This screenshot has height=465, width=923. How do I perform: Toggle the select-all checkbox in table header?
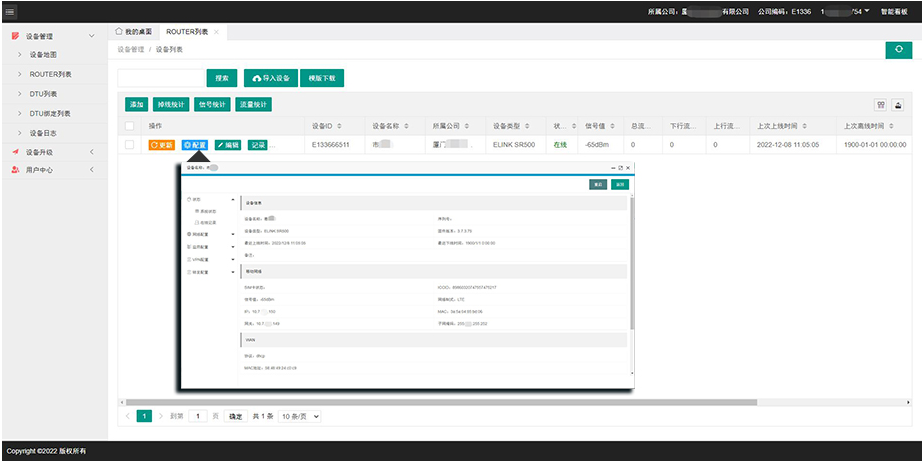(129, 126)
